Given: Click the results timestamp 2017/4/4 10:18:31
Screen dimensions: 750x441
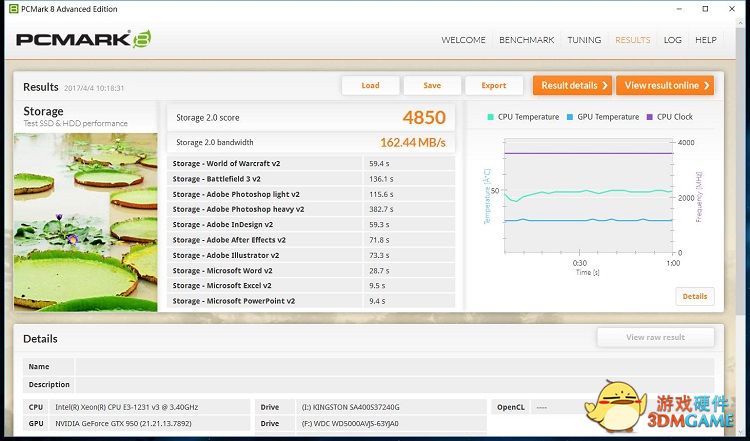Looking at the screenshot, I should coord(94,88).
